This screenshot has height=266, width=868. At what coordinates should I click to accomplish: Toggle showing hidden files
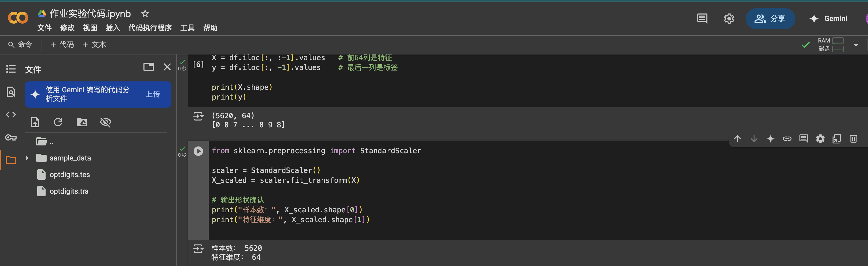(x=105, y=122)
